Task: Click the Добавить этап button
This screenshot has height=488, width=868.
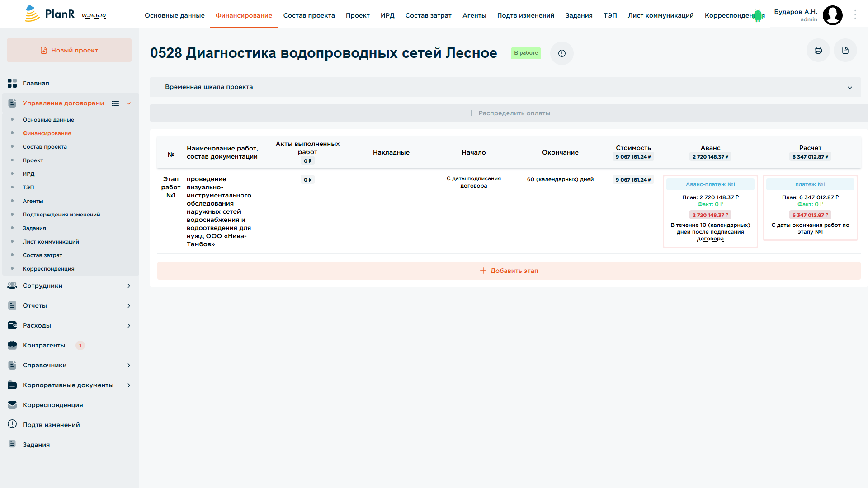Action: pyautogui.click(x=509, y=271)
